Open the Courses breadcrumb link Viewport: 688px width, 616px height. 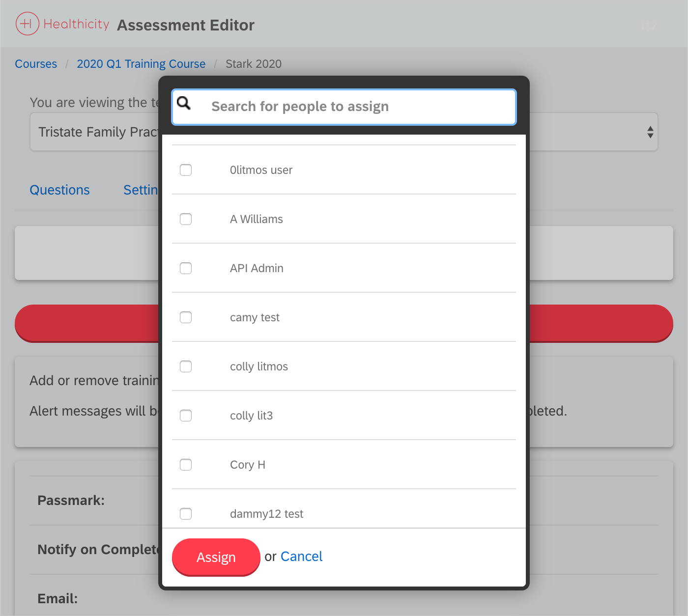(36, 64)
